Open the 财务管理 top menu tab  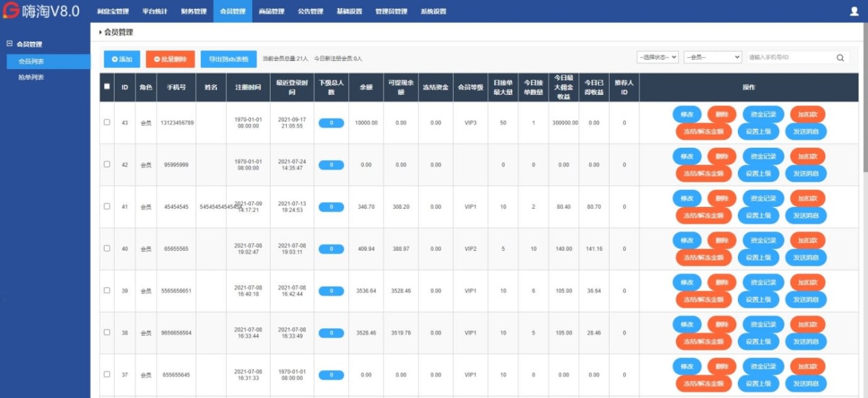(x=194, y=12)
